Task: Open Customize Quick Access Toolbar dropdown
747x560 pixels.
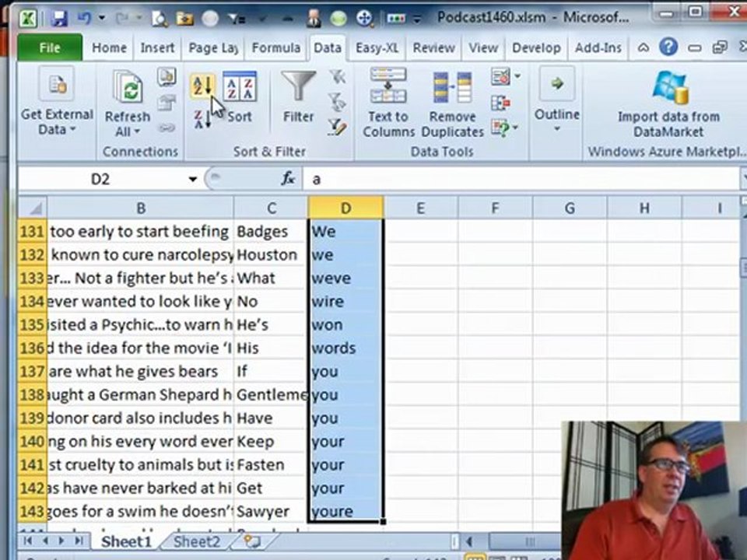Action: (x=417, y=19)
